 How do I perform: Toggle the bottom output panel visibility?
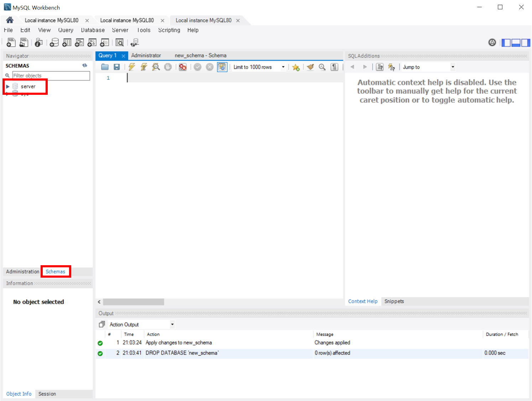516,43
